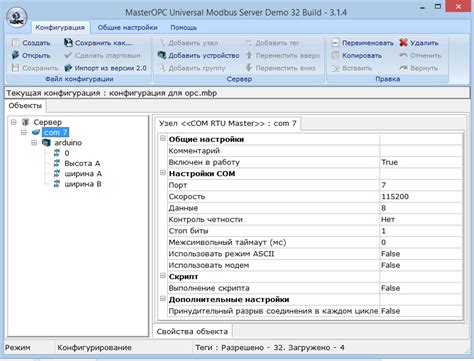Collapse the arduino device node
The height and width of the screenshot is (361, 474).
(x=34, y=143)
